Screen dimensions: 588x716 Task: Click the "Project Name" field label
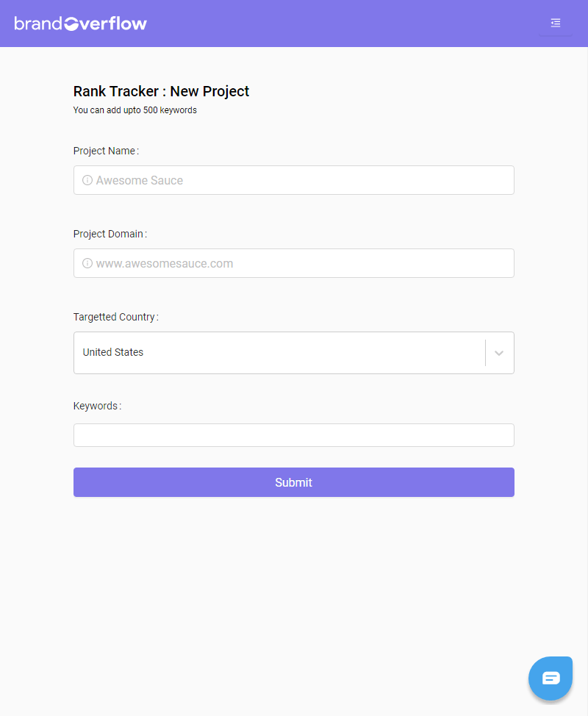104,151
